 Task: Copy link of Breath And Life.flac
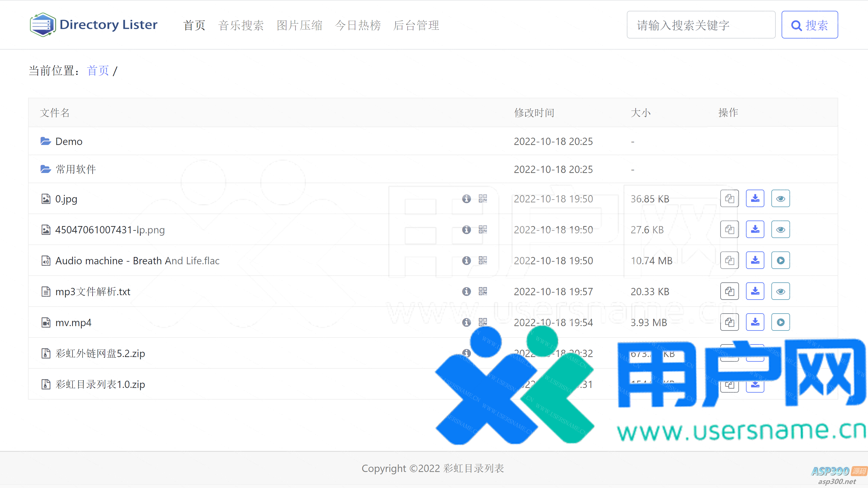click(x=730, y=260)
